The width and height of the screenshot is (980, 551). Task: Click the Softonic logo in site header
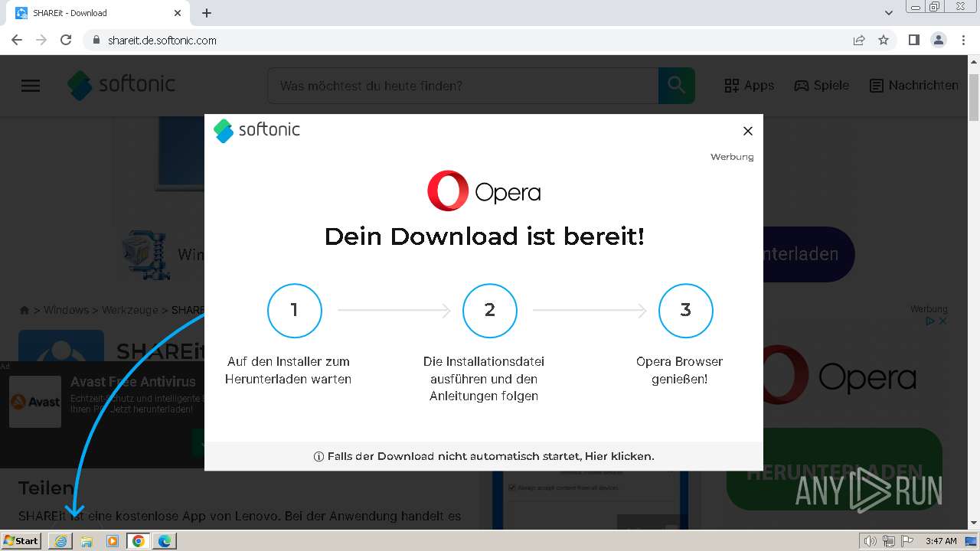click(x=121, y=85)
